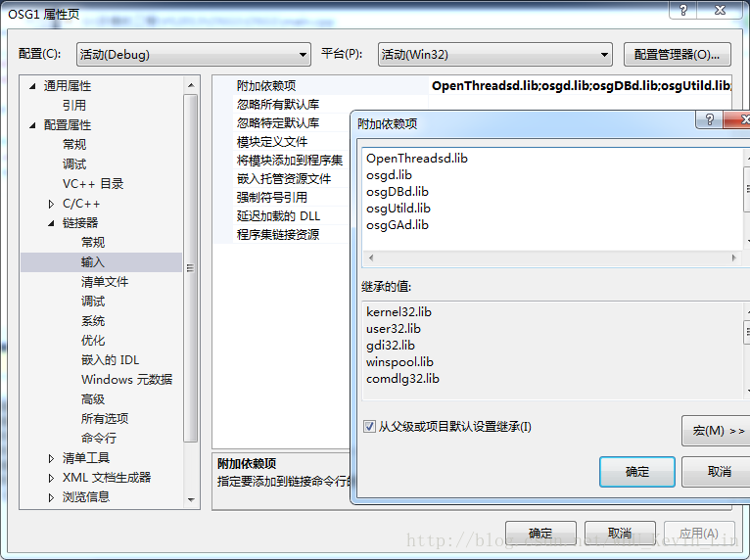The image size is (750, 560).
Task: Click the tree scrollbar up arrow
Action: [x=191, y=85]
